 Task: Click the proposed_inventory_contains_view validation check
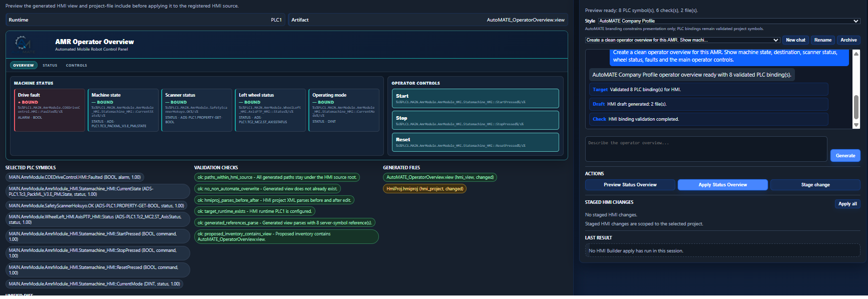[x=286, y=236]
